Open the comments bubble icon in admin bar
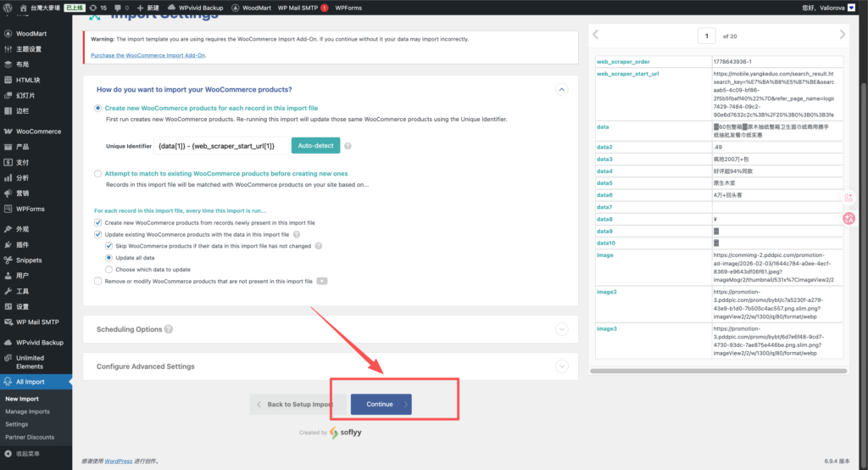Viewport: 868px width, 470px height. pyautogui.click(x=121, y=8)
